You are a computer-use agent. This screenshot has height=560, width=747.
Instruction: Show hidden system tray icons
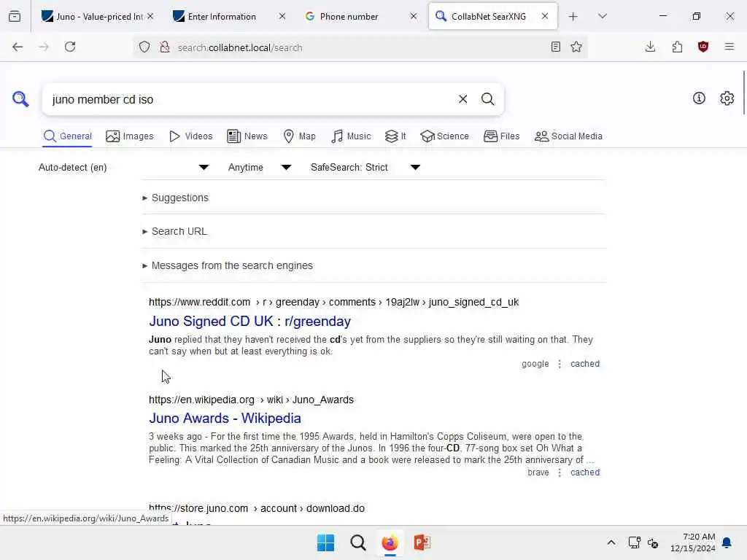click(x=611, y=542)
